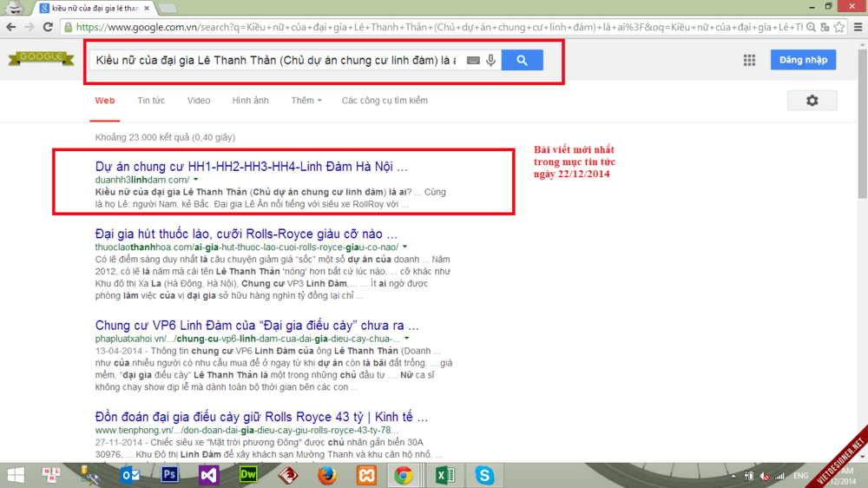Open the Chrome hamburger menu
The image size is (868, 488).
coord(858,27)
